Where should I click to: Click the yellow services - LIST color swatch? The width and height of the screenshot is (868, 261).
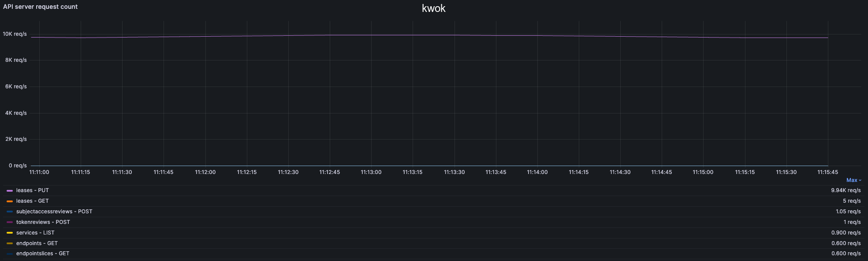pos(10,233)
